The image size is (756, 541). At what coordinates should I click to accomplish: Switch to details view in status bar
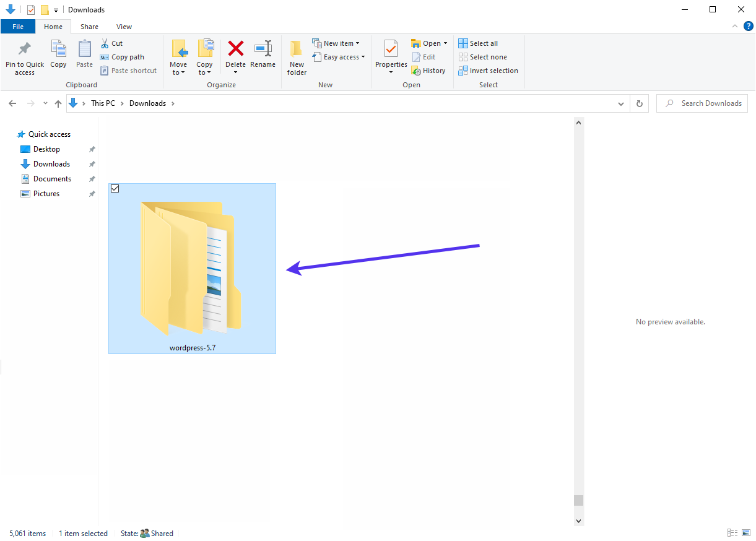pyautogui.click(x=732, y=533)
